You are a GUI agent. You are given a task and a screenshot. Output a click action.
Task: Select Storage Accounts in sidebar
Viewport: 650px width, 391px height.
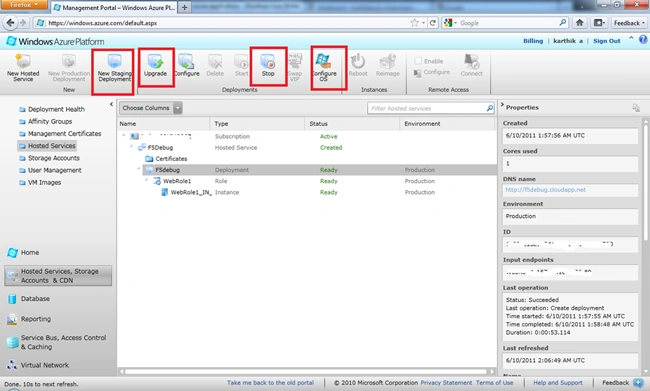pos(49,158)
